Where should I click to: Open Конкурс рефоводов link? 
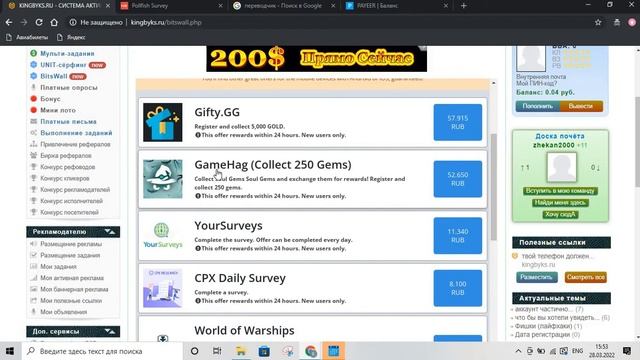[x=67, y=167]
